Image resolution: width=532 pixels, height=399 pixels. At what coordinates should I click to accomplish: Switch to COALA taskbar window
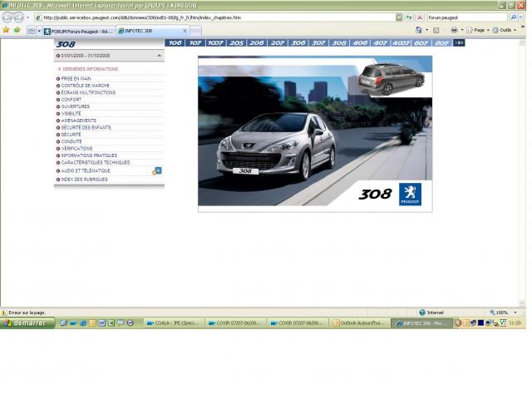[175, 323]
